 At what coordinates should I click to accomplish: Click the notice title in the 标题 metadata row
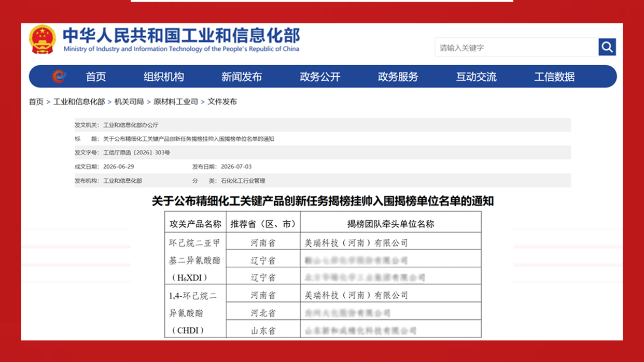[x=189, y=139]
